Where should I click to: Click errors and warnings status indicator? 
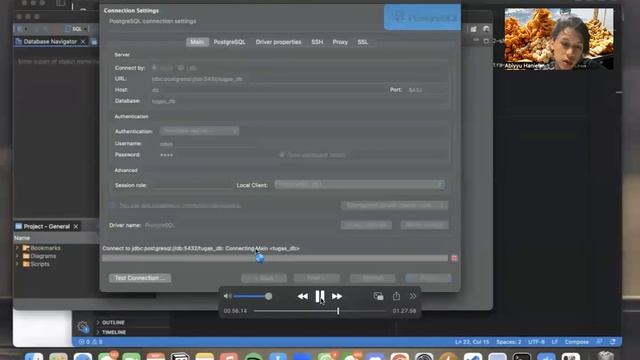coord(90,342)
